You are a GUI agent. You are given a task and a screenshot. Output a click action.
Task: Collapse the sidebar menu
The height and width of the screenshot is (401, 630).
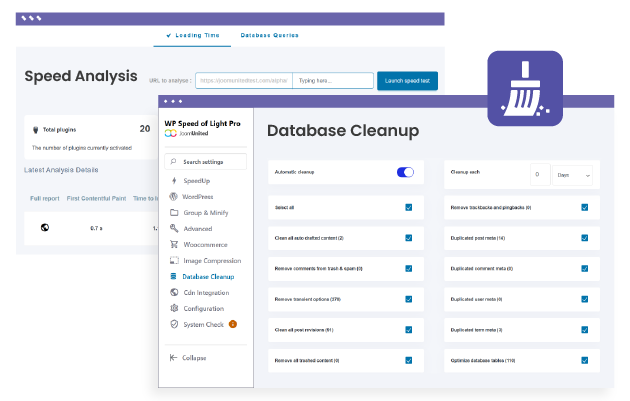coord(190,357)
